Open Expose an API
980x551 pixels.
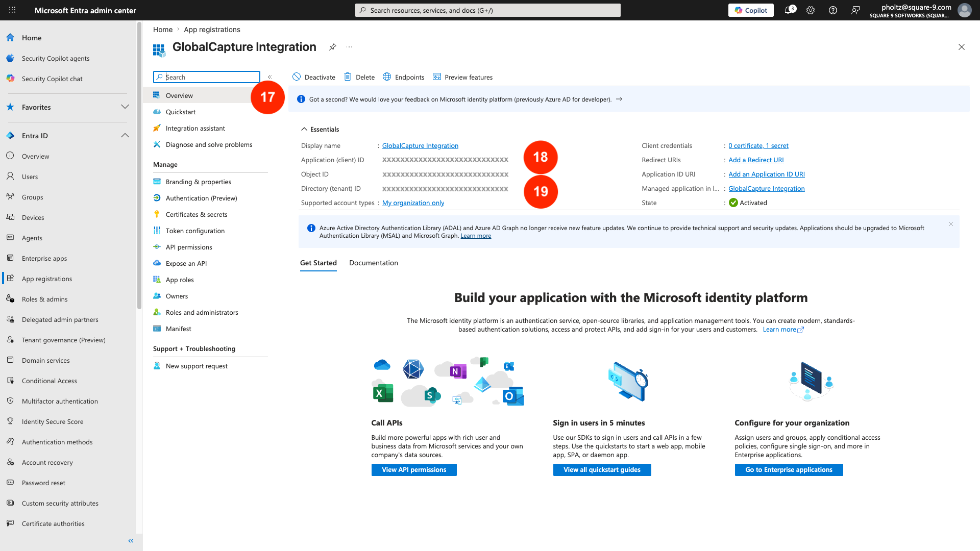tap(186, 263)
